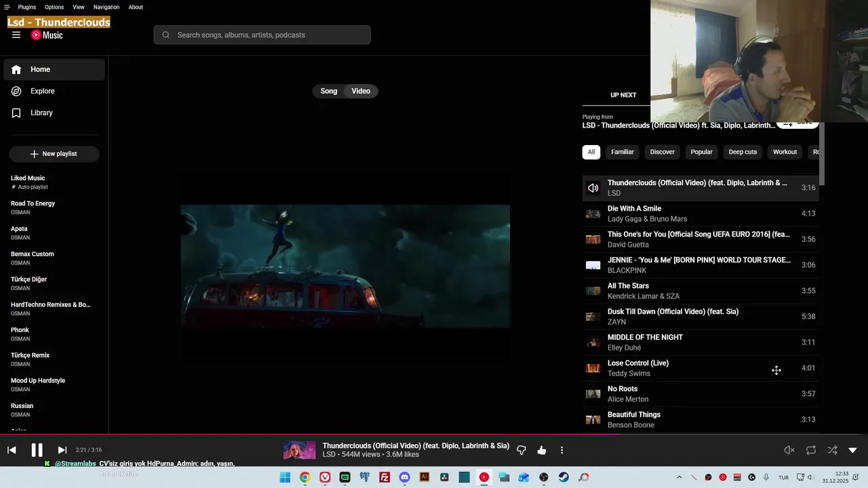Play MIDDLE OF THE NIGHT by Elley Duhé
Viewport: 868px width, 488px height.
point(701,342)
